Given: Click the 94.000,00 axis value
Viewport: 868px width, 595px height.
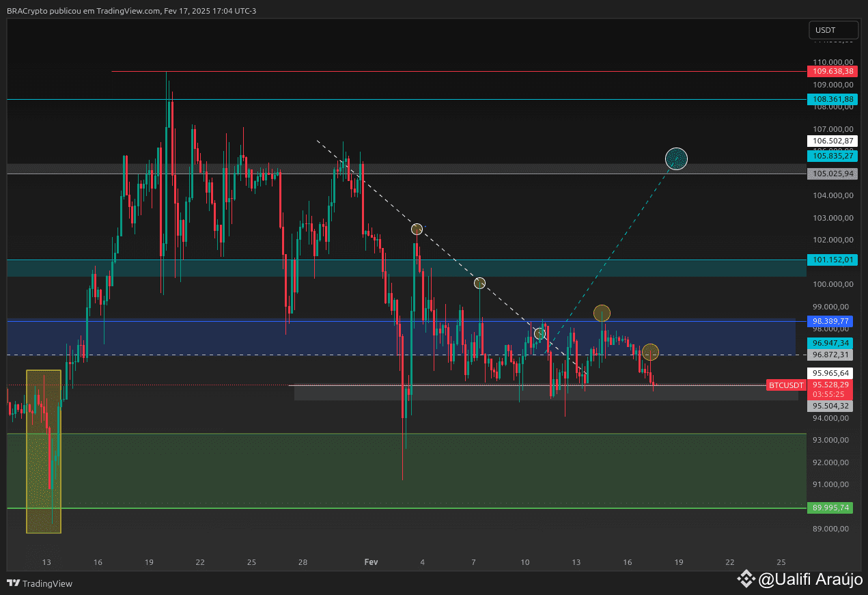Looking at the screenshot, I should [x=830, y=418].
